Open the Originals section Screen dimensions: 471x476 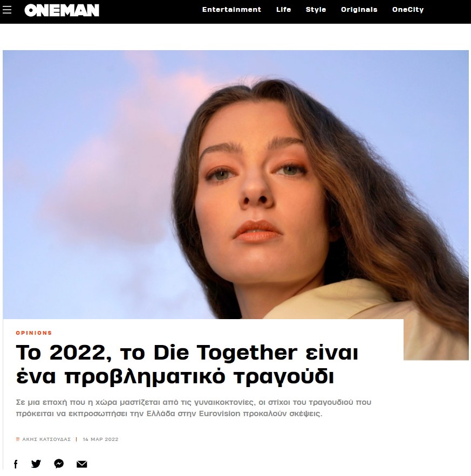[x=359, y=10]
